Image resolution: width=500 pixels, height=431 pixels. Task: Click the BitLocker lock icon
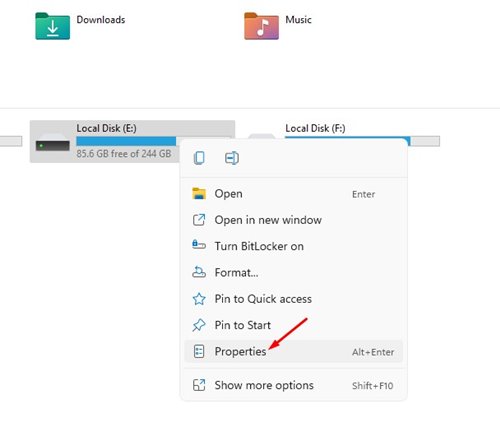point(199,245)
